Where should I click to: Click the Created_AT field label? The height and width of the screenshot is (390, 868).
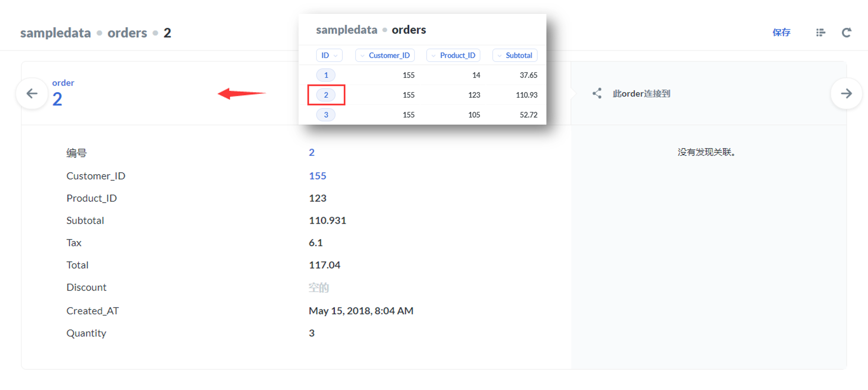point(92,311)
